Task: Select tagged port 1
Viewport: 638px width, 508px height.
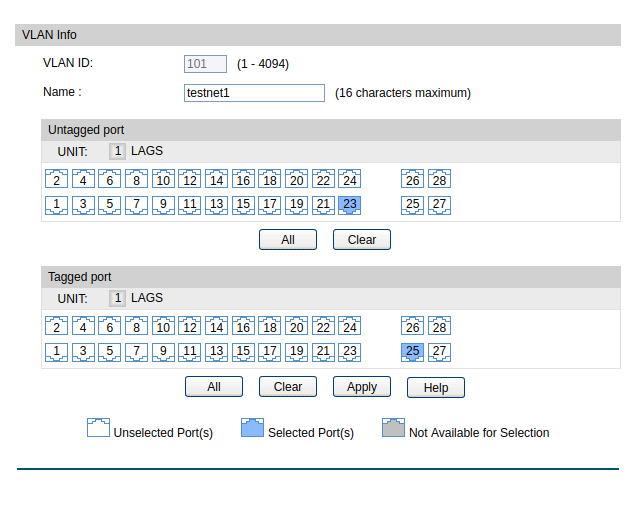Action: 56,352
